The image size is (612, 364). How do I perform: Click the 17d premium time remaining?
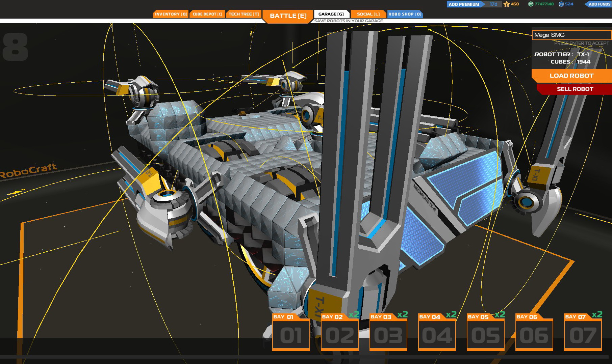pos(493,4)
